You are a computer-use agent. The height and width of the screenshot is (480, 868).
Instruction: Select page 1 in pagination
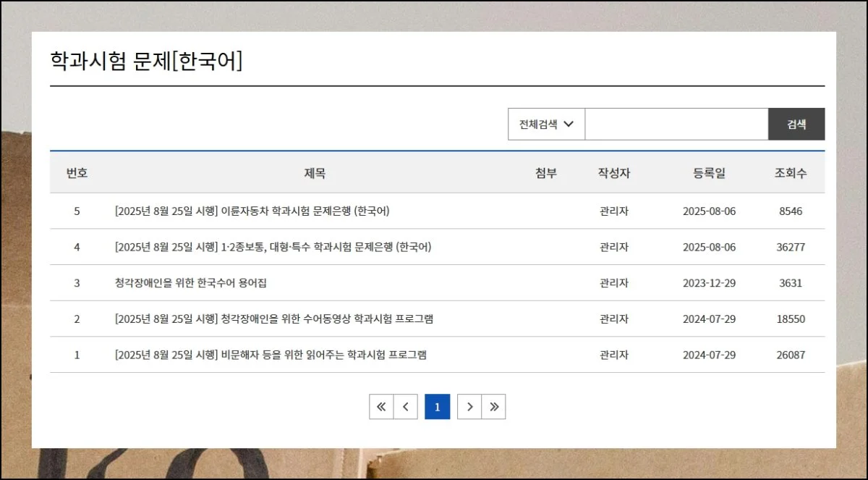[x=437, y=407]
